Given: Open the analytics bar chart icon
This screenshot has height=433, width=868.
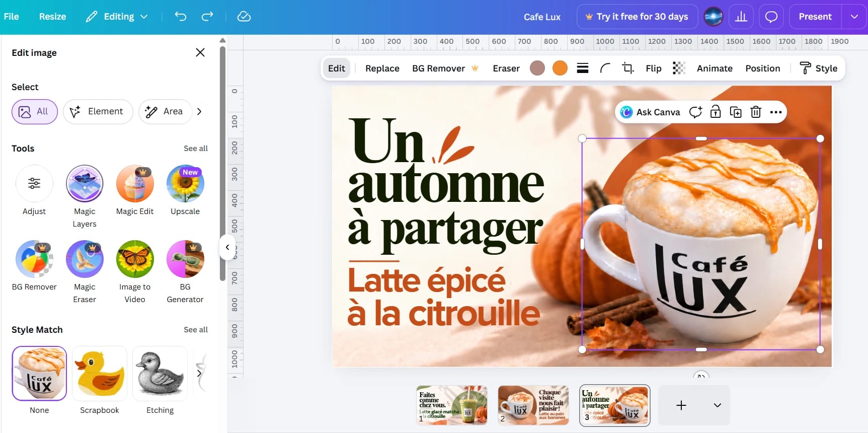Looking at the screenshot, I should (x=741, y=17).
